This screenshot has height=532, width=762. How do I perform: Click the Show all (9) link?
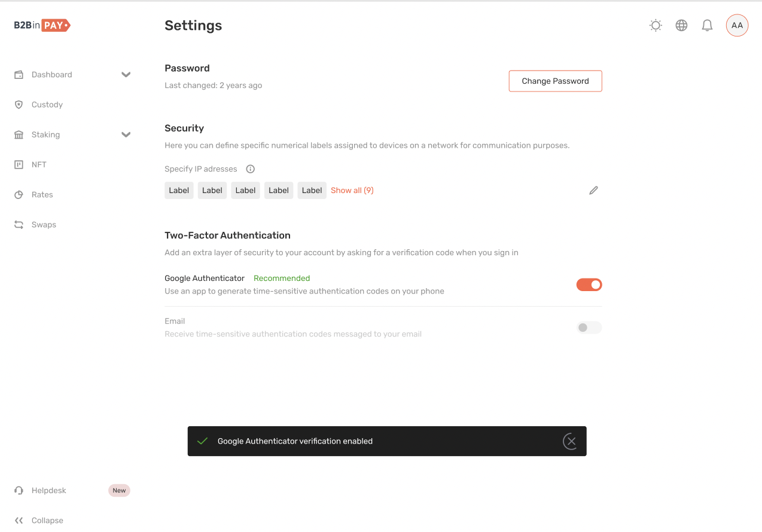[352, 190]
